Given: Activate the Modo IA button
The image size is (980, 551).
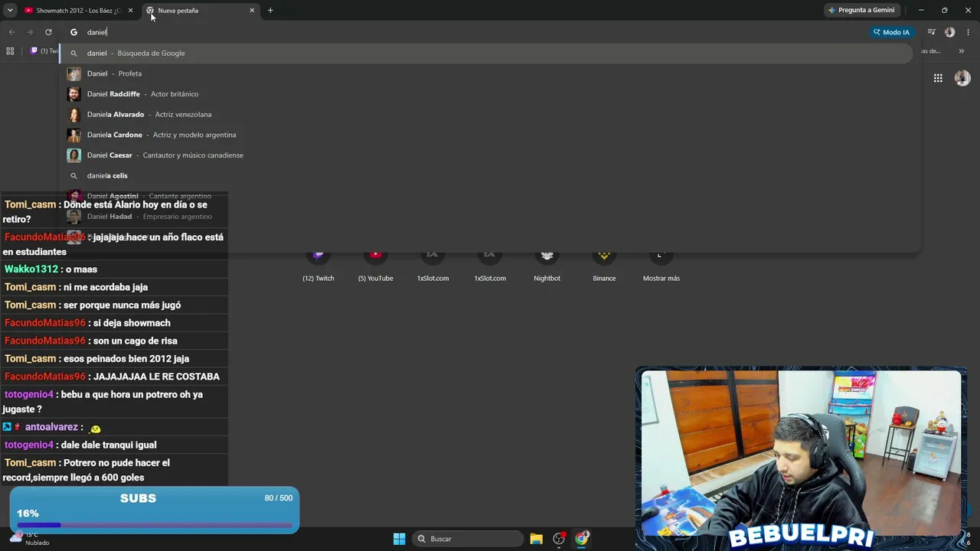Looking at the screenshot, I should 891,32.
